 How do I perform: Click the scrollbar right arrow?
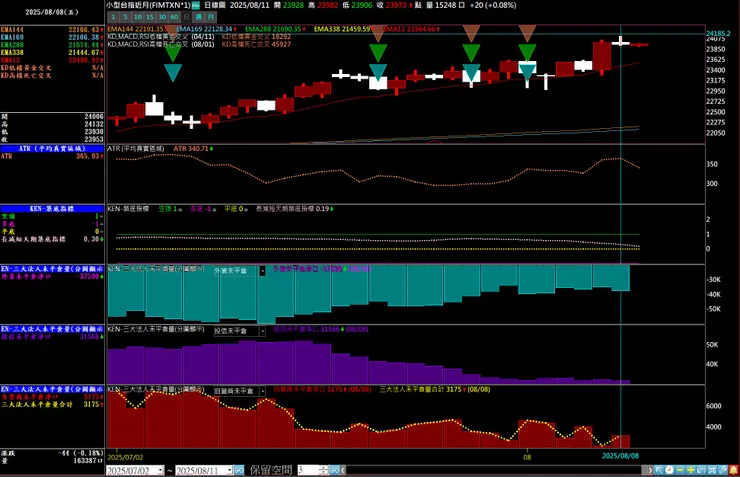point(650,470)
